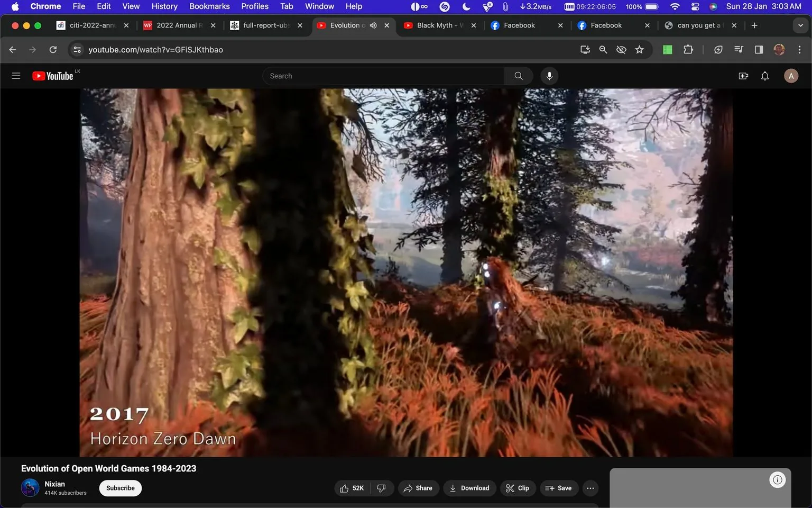
Task: Subscribe to the Nixian channel
Action: [120, 488]
